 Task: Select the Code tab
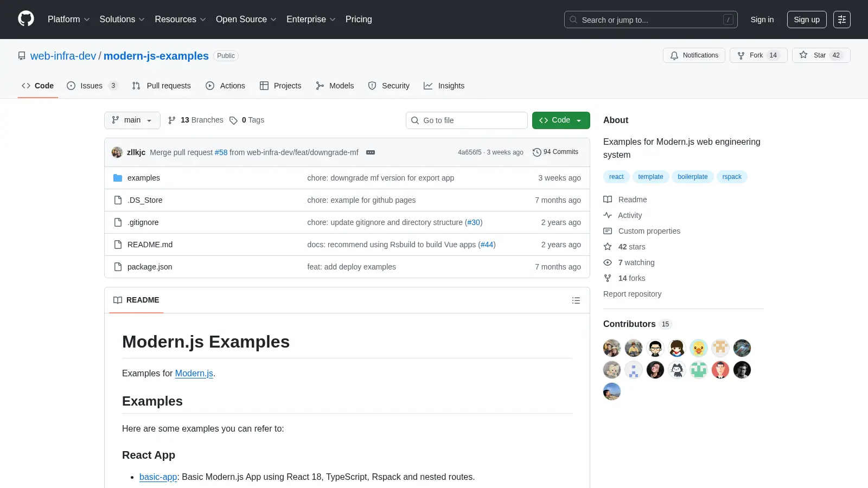[38, 86]
